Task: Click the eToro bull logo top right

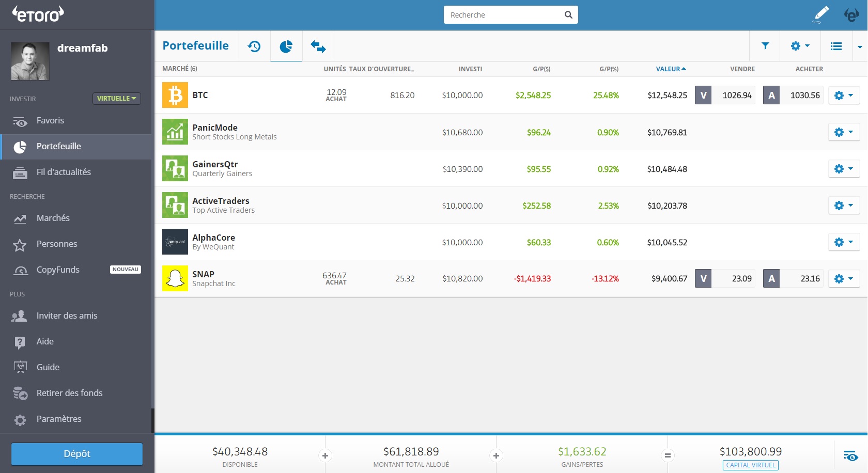Action: tap(851, 15)
